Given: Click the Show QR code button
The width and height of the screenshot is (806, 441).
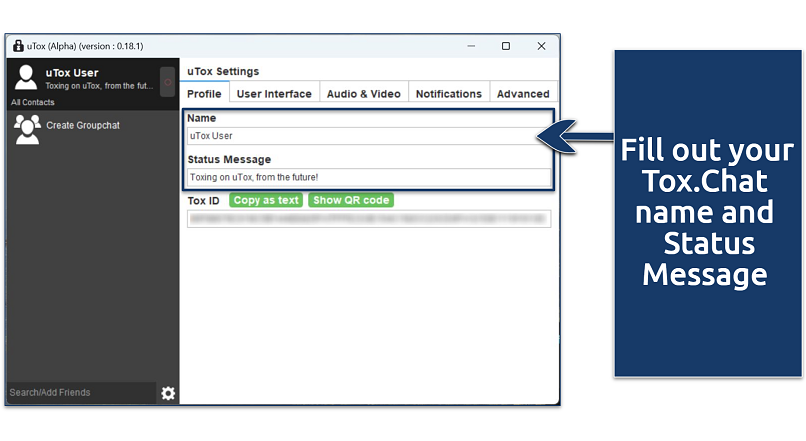Looking at the screenshot, I should [x=351, y=200].
